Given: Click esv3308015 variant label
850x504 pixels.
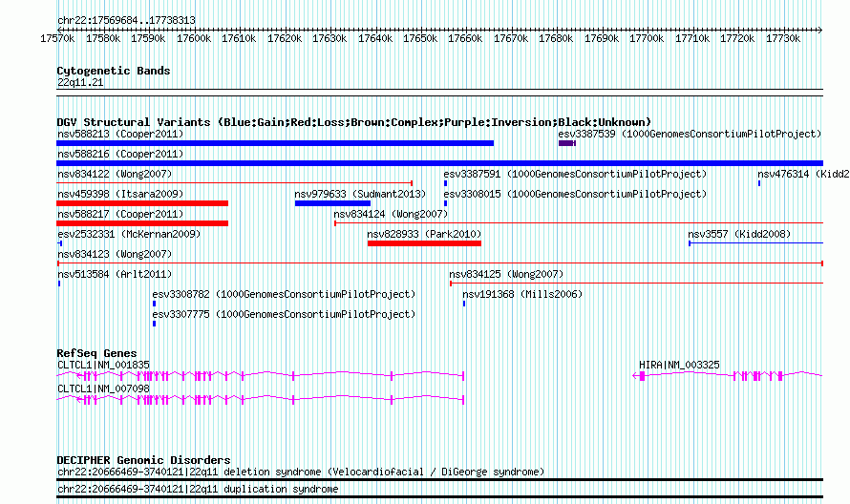Looking at the screenshot, I should click(575, 194).
